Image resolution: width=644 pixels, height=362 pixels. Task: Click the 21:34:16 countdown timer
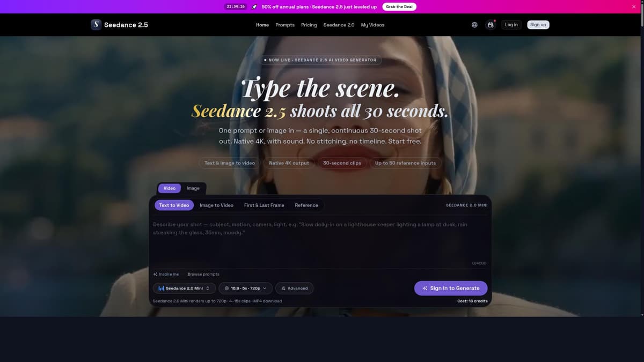236,6
